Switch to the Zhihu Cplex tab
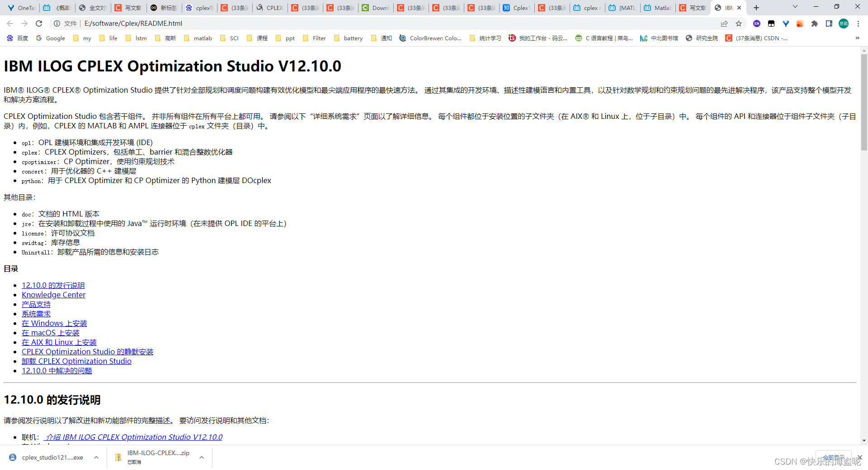 (517, 8)
